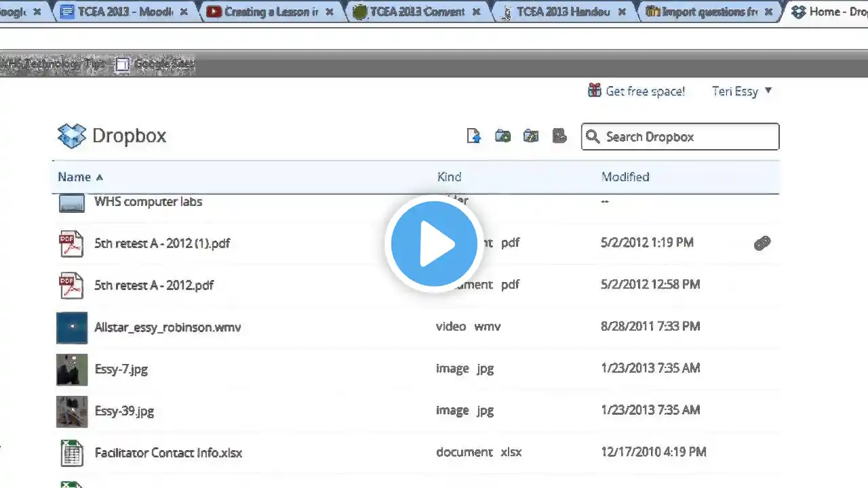Screen dimensions: 868x488
Task: Open the Allstar_essy_robinson.wmv file
Action: tap(167, 327)
